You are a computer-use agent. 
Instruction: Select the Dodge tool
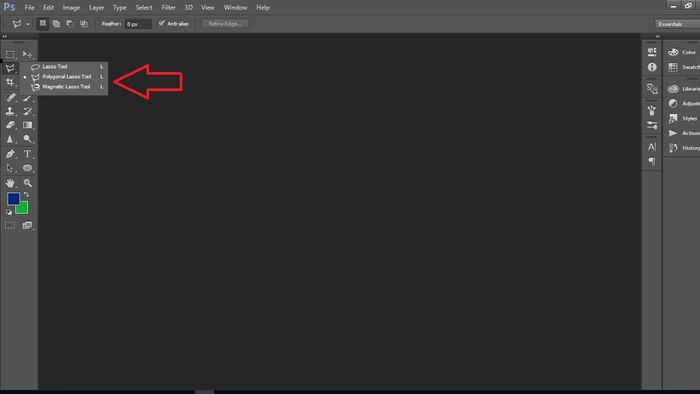click(27, 139)
